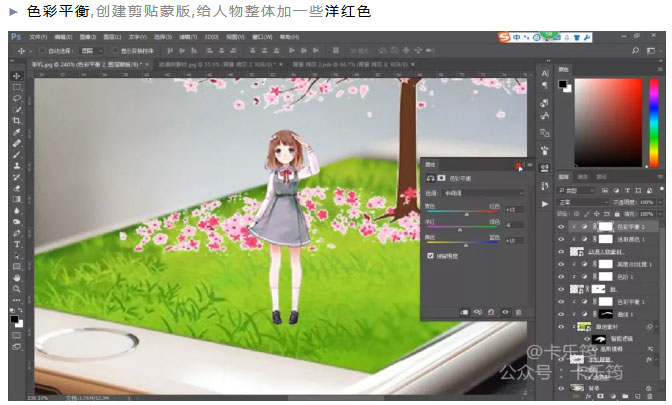Open the 图层(L) menu
This screenshot has height=405, width=672.
click(112, 37)
